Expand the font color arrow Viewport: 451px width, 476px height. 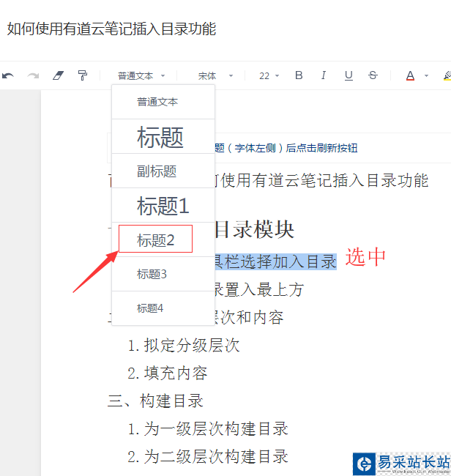(426, 75)
